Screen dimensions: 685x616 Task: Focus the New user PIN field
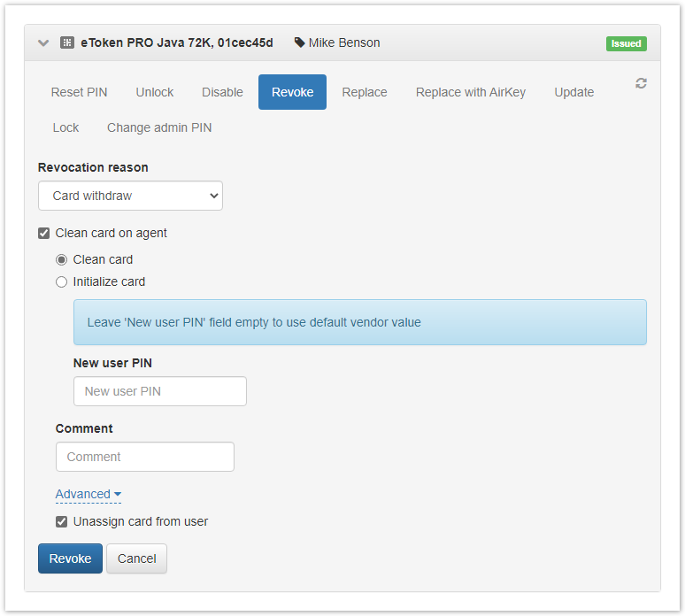[x=159, y=391]
